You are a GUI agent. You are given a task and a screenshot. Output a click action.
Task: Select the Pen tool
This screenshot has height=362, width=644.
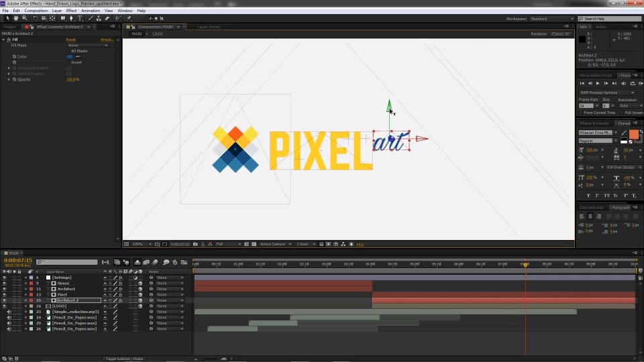tap(72, 19)
